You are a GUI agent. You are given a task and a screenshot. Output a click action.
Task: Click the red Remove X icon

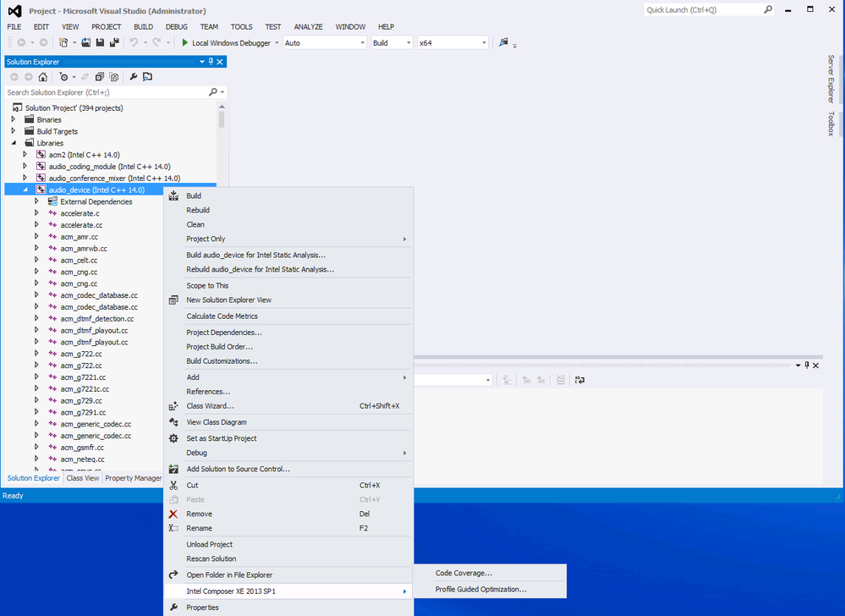click(x=173, y=514)
